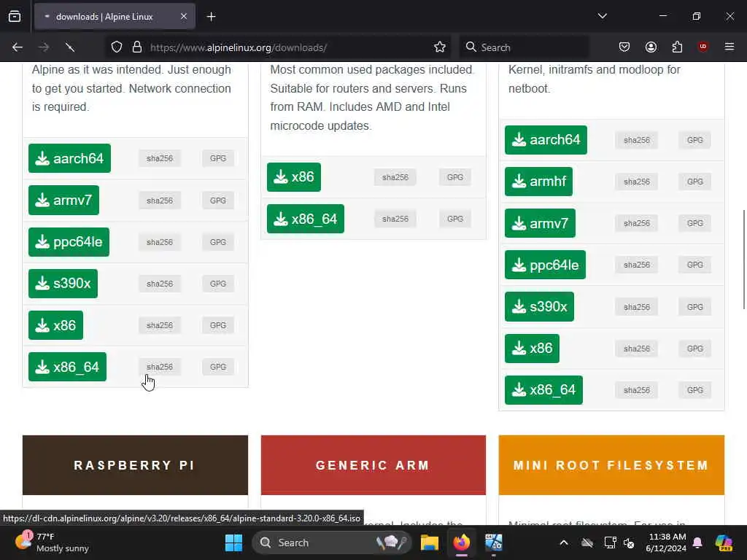Image resolution: width=747 pixels, height=560 pixels.
Task: Show hidden system tray icons
Action: click(564, 542)
